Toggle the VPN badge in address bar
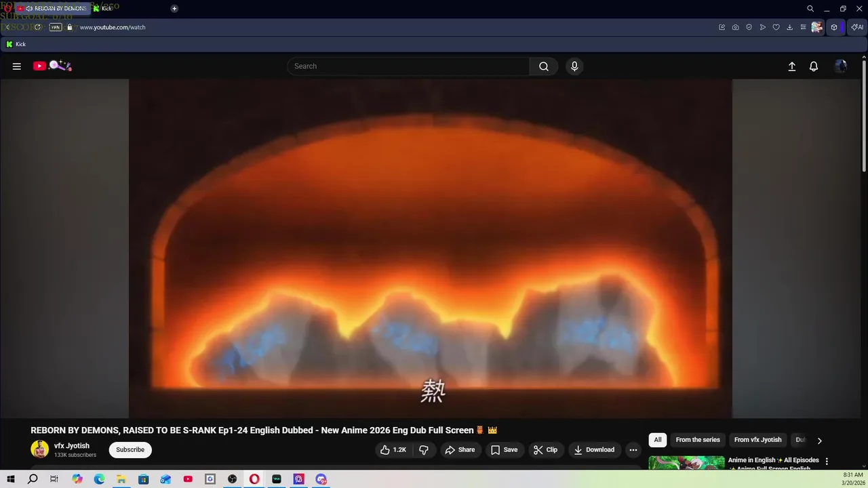The height and width of the screenshot is (488, 868). click(56, 27)
